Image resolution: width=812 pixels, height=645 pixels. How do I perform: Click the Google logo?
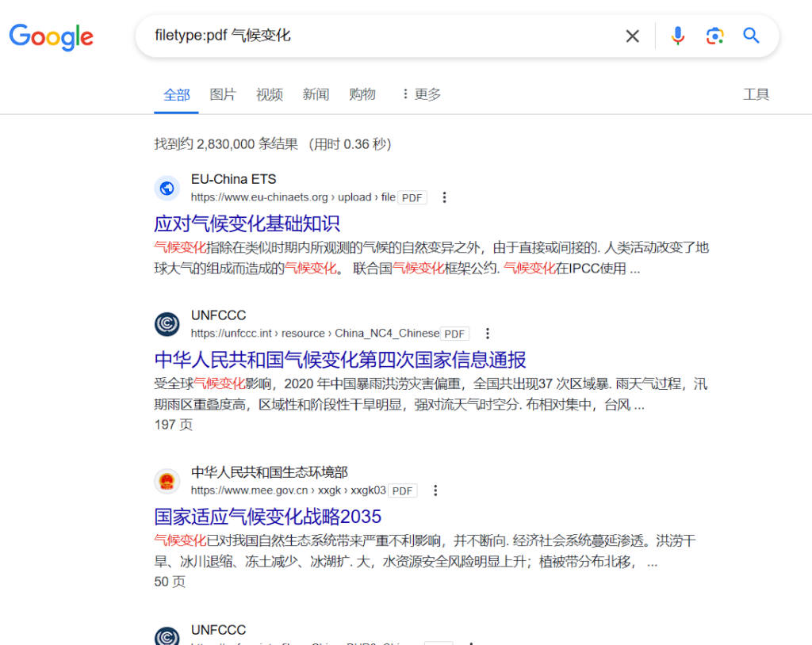52,36
